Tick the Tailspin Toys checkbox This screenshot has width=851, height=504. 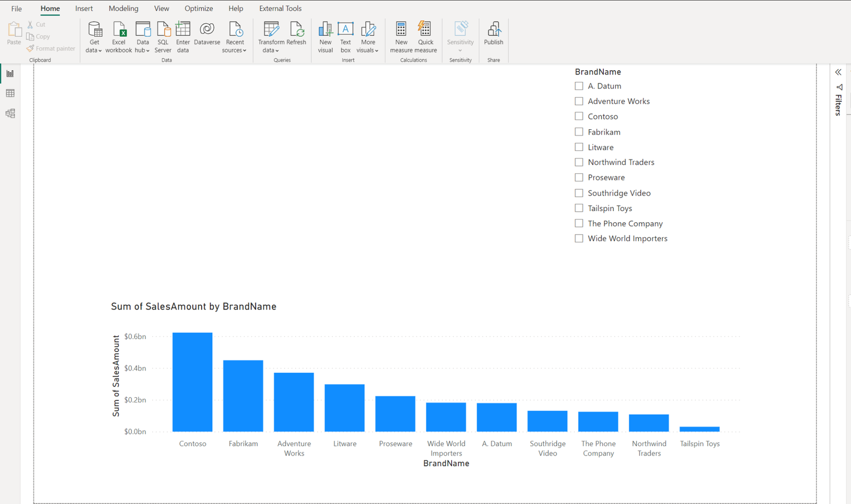[579, 208]
